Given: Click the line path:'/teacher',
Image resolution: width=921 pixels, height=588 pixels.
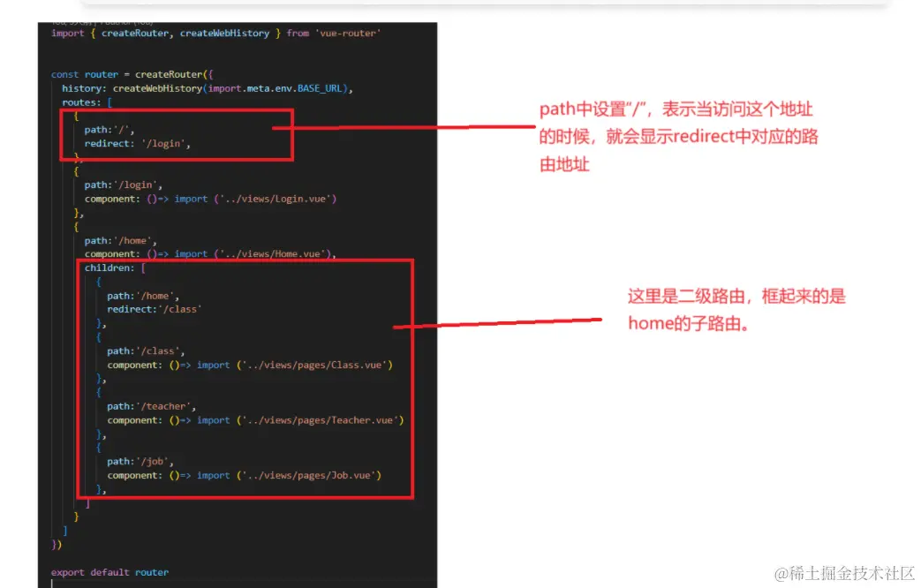Looking at the screenshot, I should [x=152, y=406].
